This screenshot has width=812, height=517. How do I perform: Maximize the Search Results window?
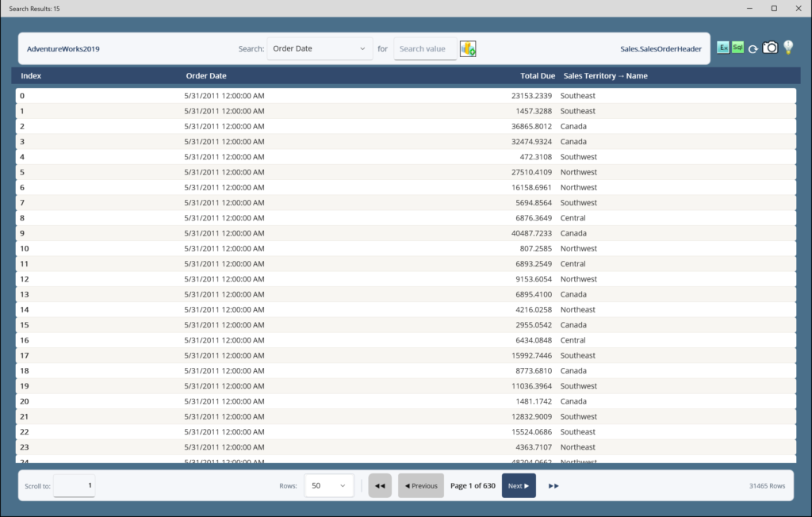tap(774, 8)
